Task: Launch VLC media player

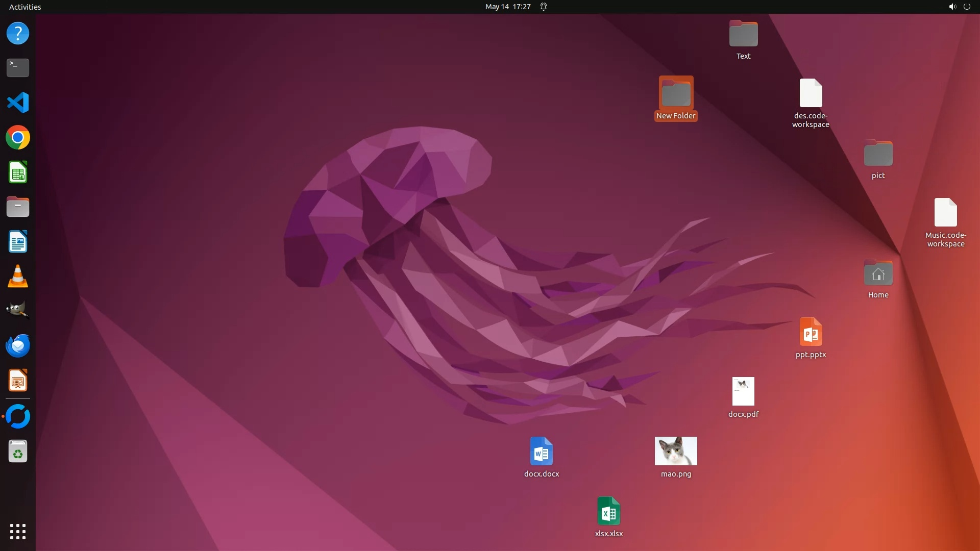Action: tap(18, 277)
